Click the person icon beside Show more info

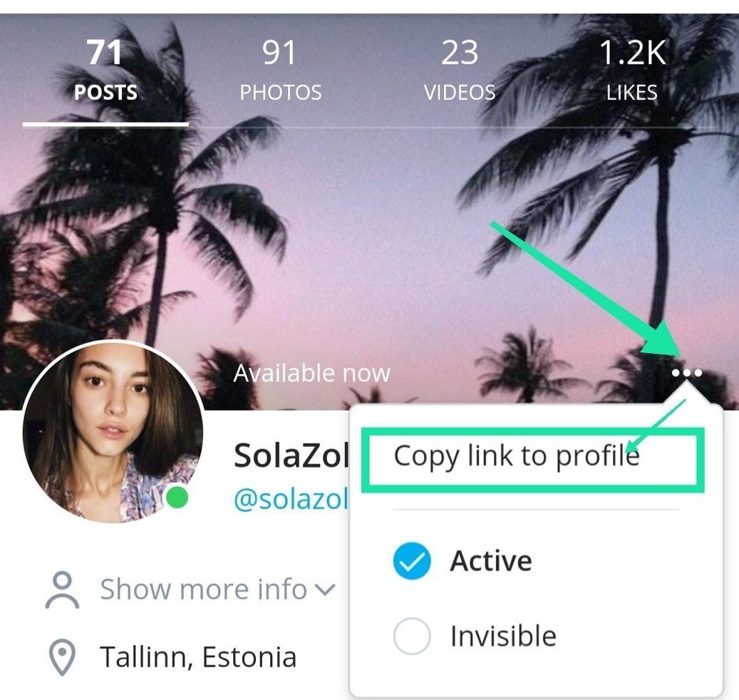click(x=62, y=590)
